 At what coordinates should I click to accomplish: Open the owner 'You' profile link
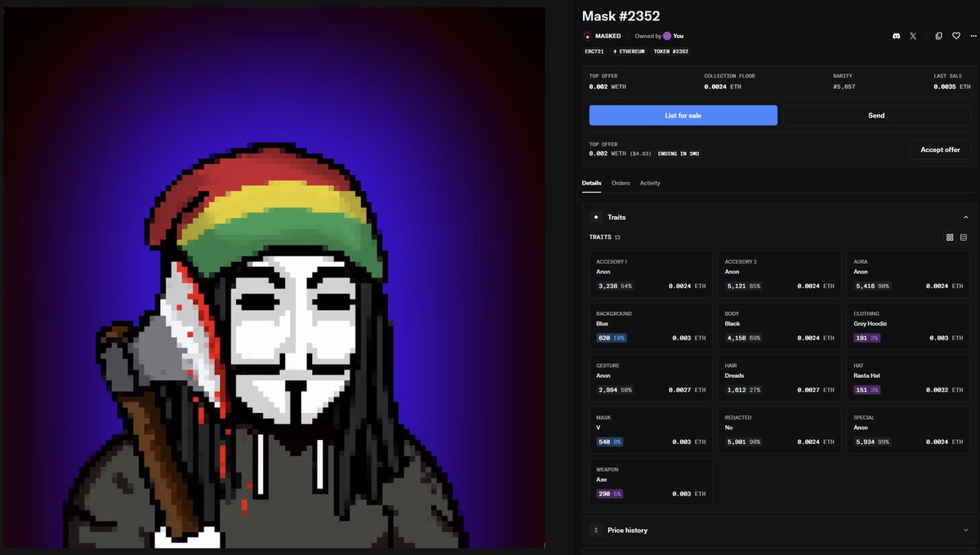(679, 36)
